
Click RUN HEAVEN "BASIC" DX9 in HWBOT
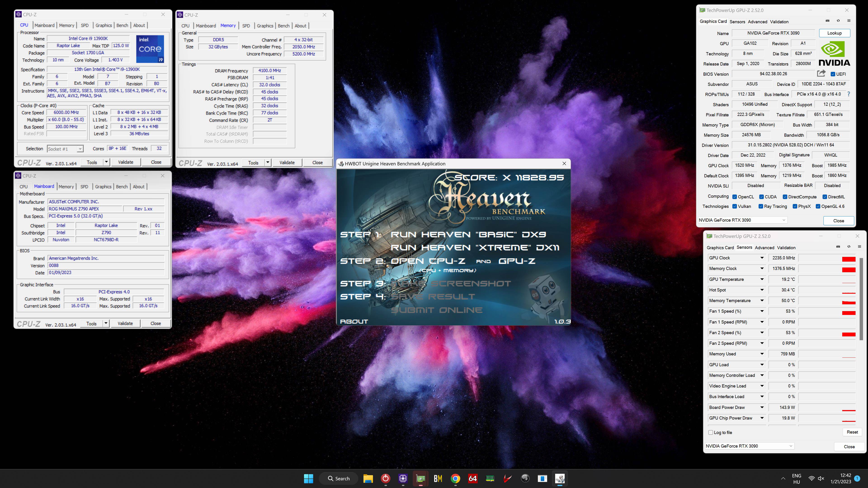coord(468,235)
